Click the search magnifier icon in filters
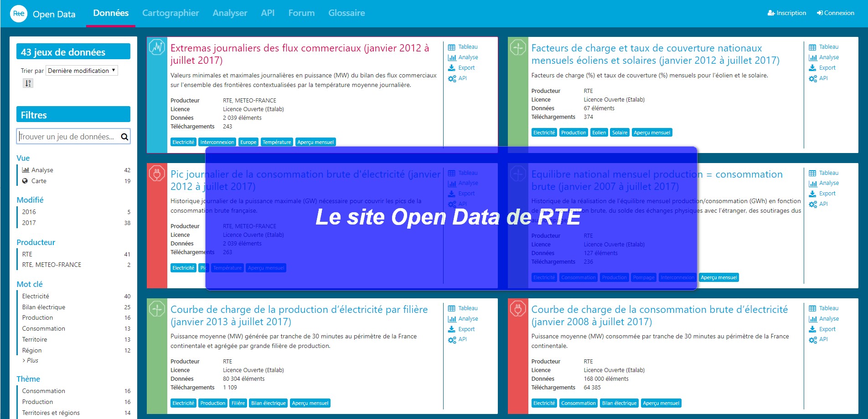868x419 pixels. coord(124,137)
